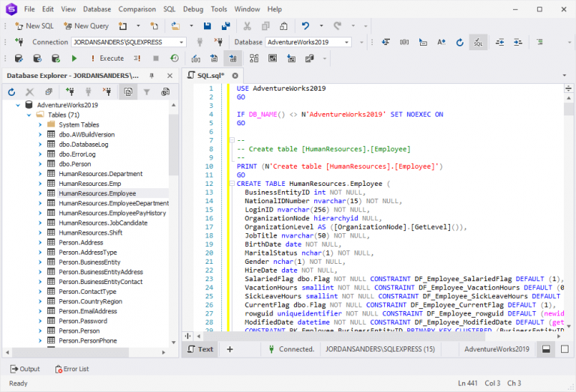Open the Comparison menu
The height and width of the screenshot is (392, 576).
136,9
